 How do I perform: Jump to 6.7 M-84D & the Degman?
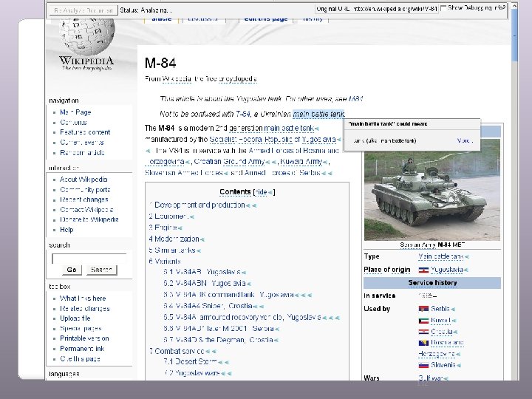pyautogui.click(x=218, y=340)
